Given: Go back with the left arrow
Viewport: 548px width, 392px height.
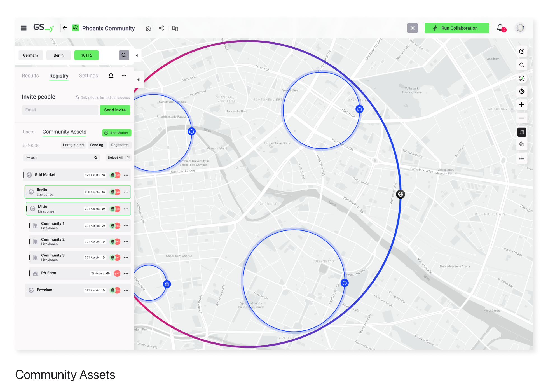Looking at the screenshot, I should pyautogui.click(x=65, y=28).
